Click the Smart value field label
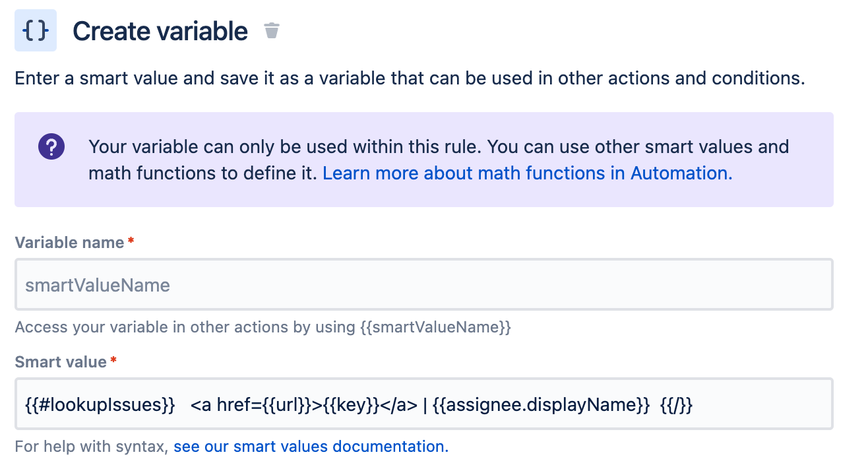The image size is (868, 467). 61,361
